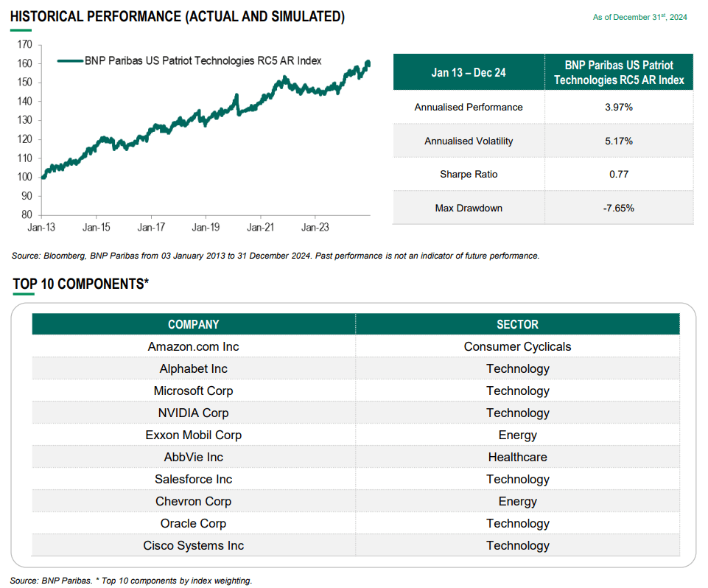Click the Exxon Mobil Corp entry
This screenshot has height=588, width=708.
click(x=193, y=435)
